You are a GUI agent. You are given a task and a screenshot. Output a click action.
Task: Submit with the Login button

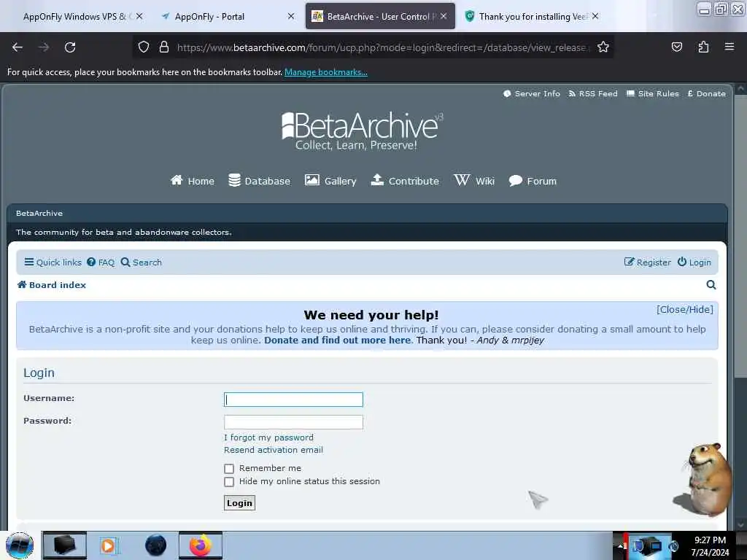point(239,503)
